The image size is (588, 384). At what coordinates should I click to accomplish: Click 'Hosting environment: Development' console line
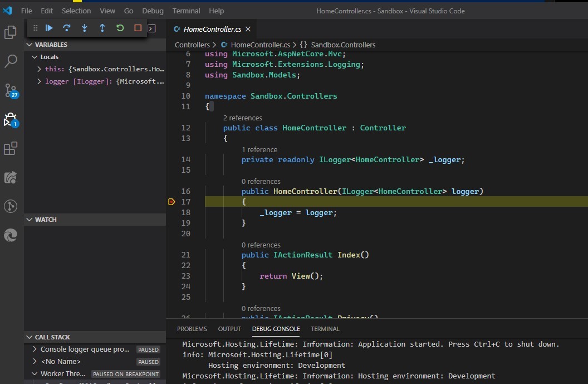pos(277,365)
